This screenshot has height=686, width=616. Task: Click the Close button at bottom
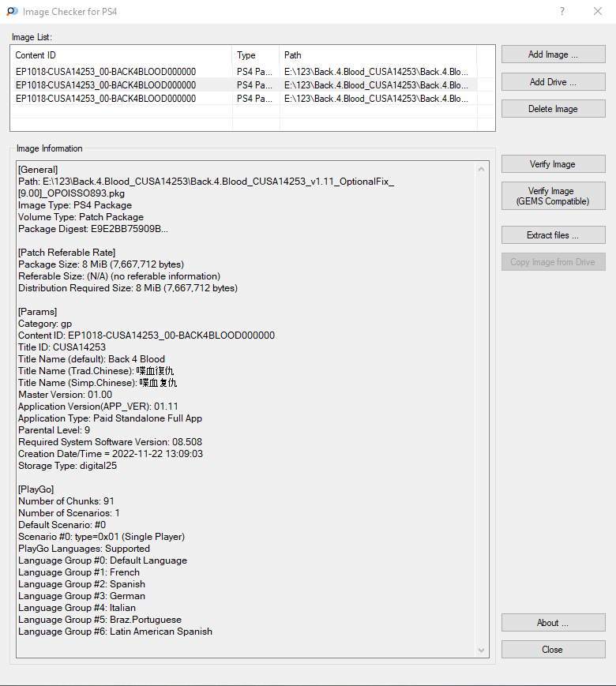pyautogui.click(x=554, y=650)
